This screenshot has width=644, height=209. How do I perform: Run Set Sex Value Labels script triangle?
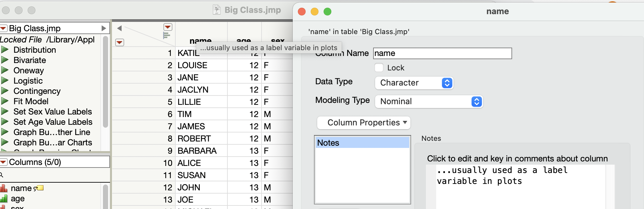[x=5, y=112]
